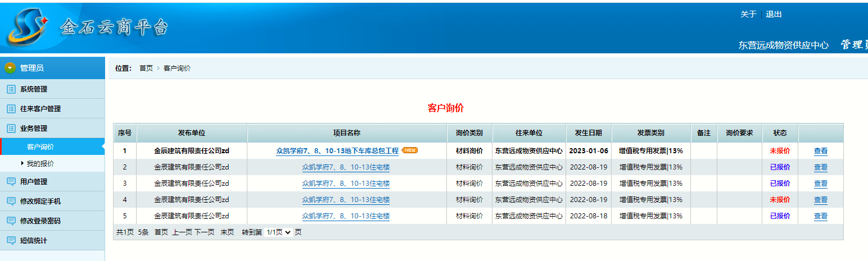Click the chat icon beside 修改登录密码
Image resolution: width=868 pixels, height=261 pixels.
point(11,221)
